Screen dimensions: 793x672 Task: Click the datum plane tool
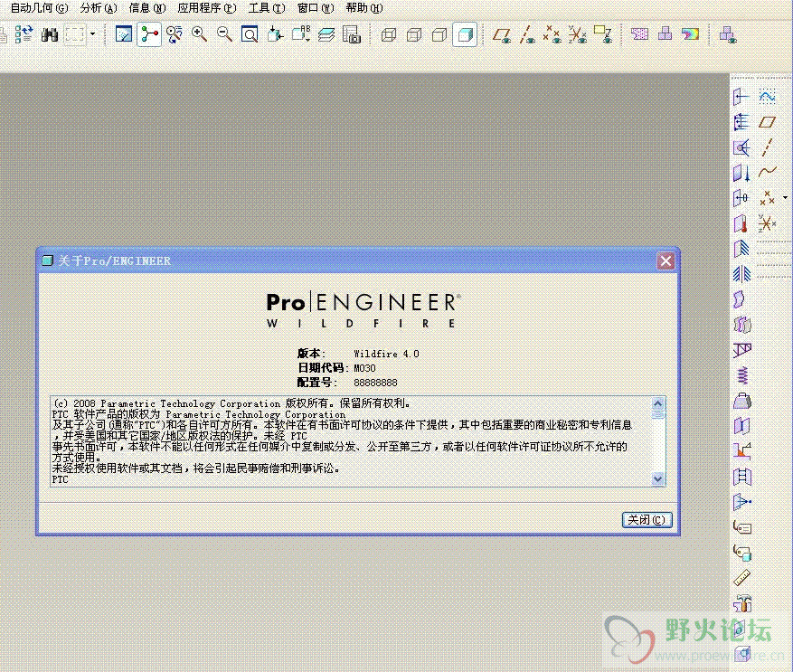[x=767, y=122]
